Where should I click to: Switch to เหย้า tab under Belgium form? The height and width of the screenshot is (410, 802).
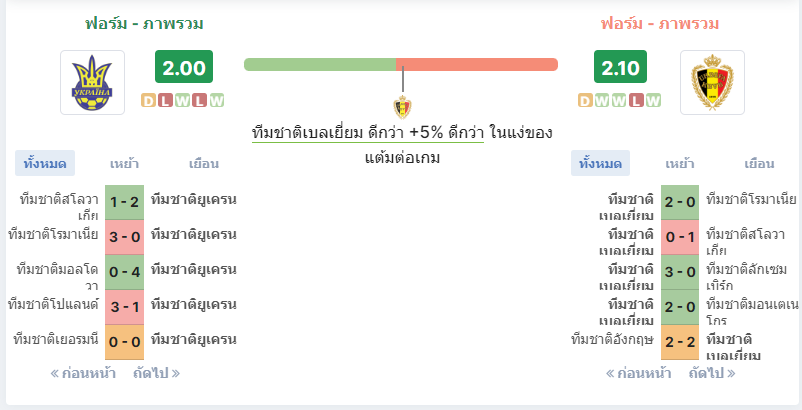point(680,164)
